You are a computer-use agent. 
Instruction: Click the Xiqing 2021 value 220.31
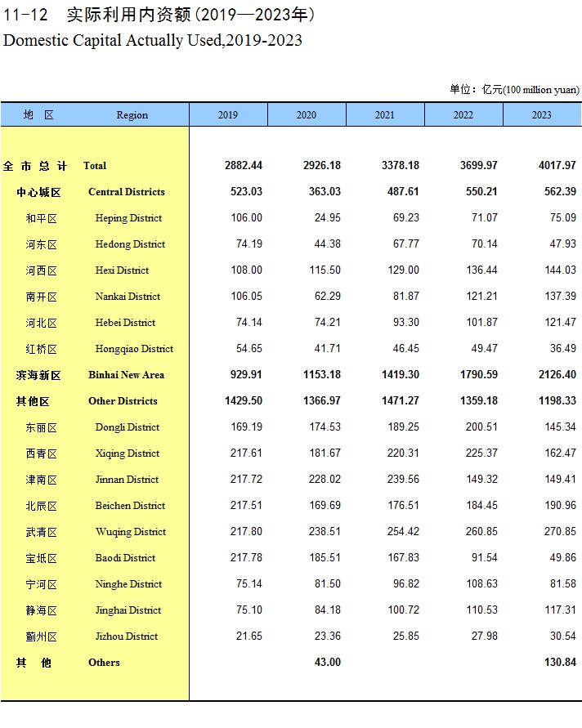[x=403, y=453]
